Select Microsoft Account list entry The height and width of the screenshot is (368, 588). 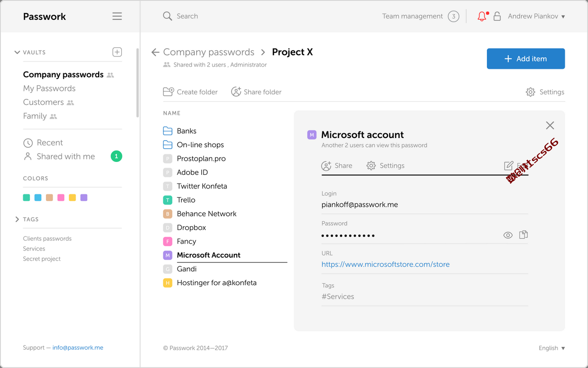[209, 255]
